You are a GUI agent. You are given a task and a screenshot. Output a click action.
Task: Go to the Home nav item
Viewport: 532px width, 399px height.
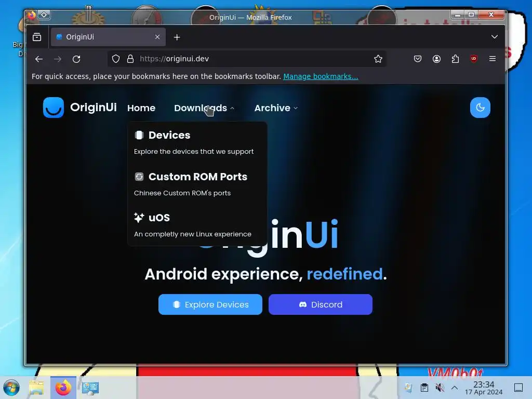pyautogui.click(x=141, y=108)
